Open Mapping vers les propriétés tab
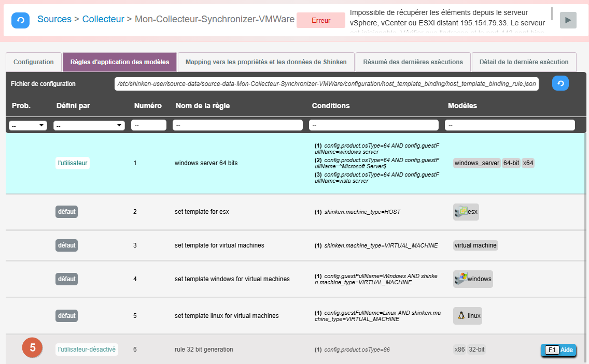 coord(266,62)
